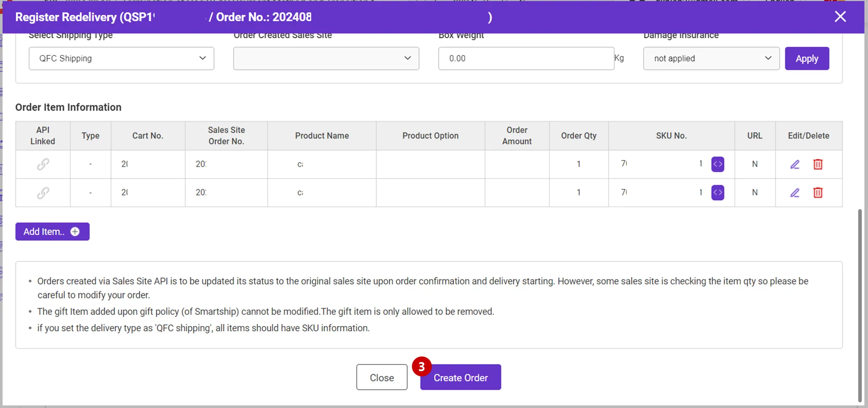Click the edit pencil icon in first row
This screenshot has height=408, width=868.
click(795, 164)
